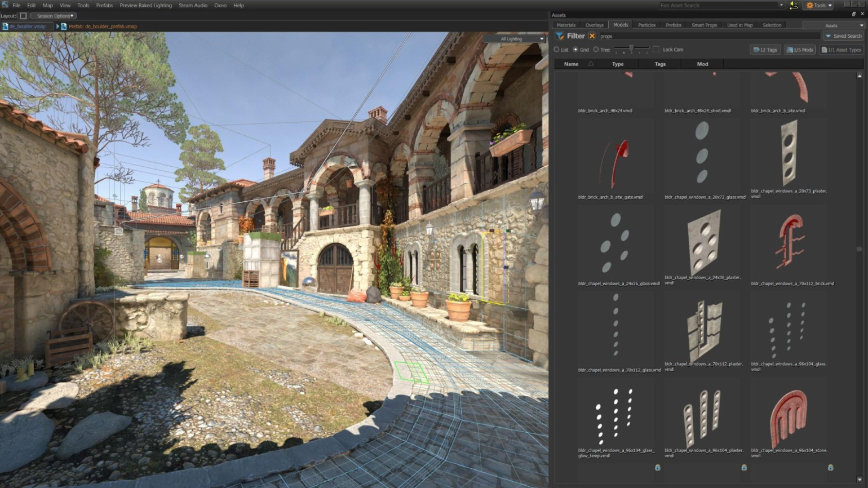Open the Help menu
The width and height of the screenshot is (868, 488).
click(x=238, y=5)
